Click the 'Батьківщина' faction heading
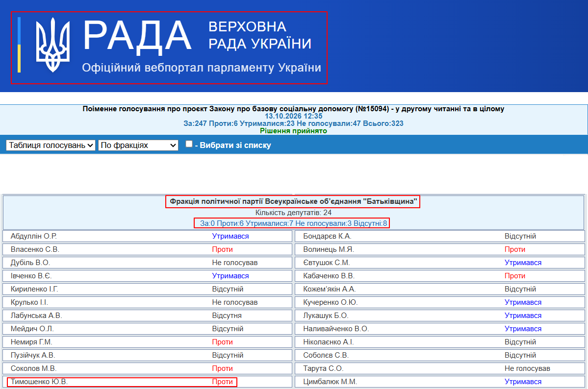This screenshot has width=588, height=389. (x=293, y=201)
